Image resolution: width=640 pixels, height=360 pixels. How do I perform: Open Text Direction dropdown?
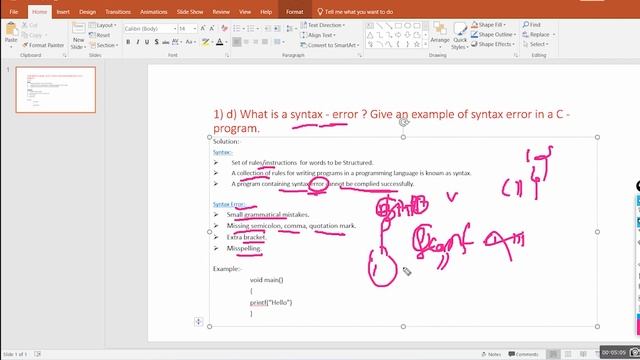(x=323, y=25)
